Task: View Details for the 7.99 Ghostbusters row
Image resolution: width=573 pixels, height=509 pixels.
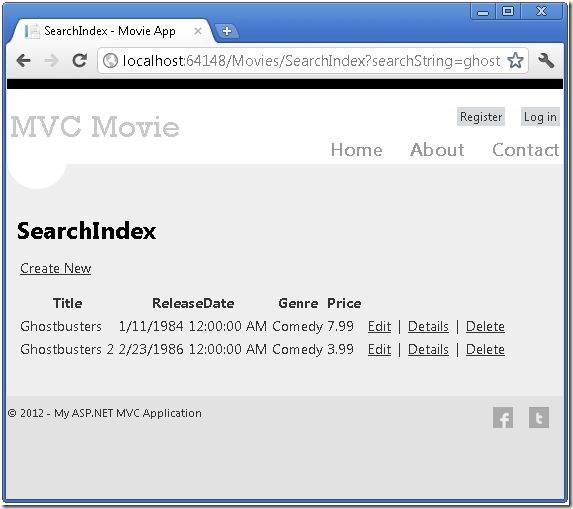Action: pos(428,326)
